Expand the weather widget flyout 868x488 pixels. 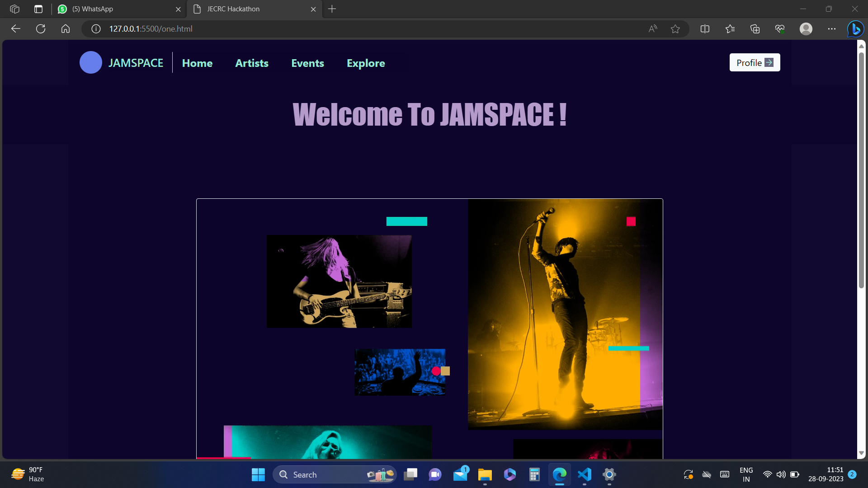pyautogui.click(x=27, y=474)
